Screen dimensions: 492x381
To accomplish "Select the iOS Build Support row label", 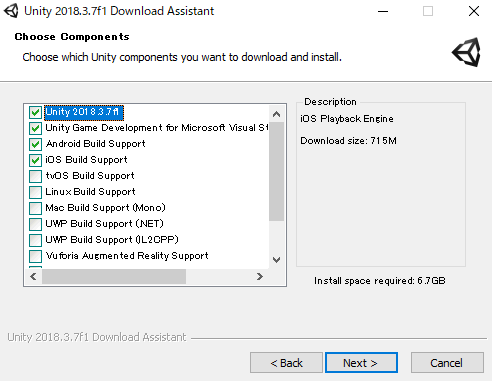I will click(86, 160).
